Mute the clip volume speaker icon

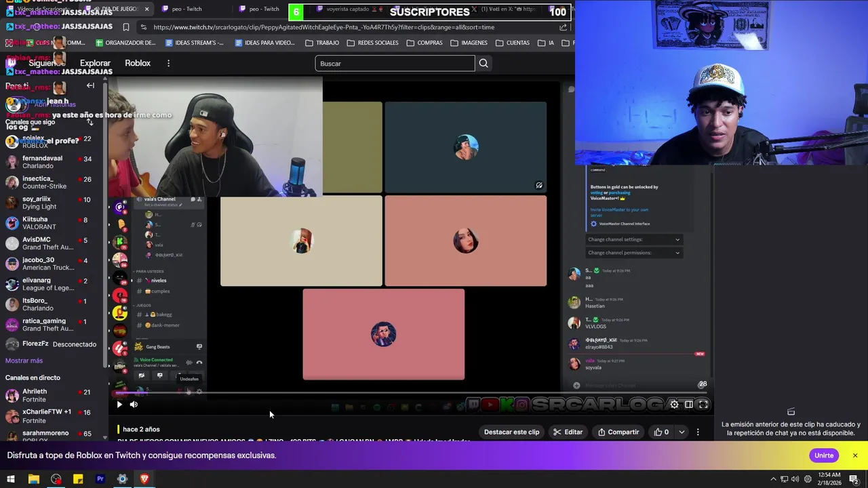click(134, 405)
